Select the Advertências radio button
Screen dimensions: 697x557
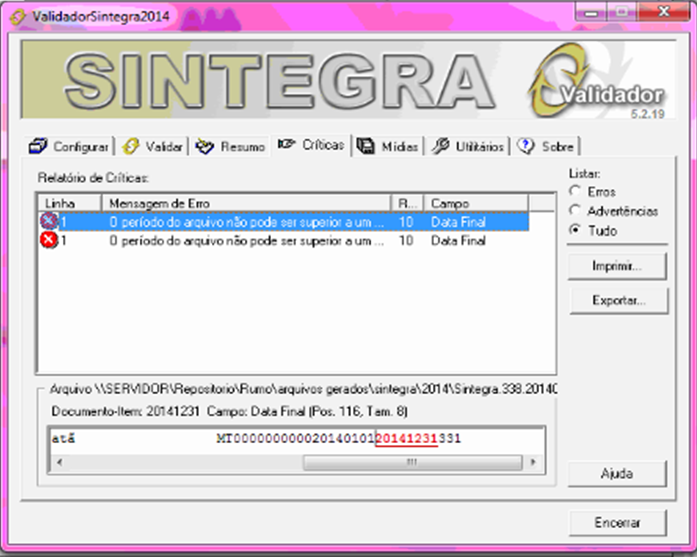[575, 210]
